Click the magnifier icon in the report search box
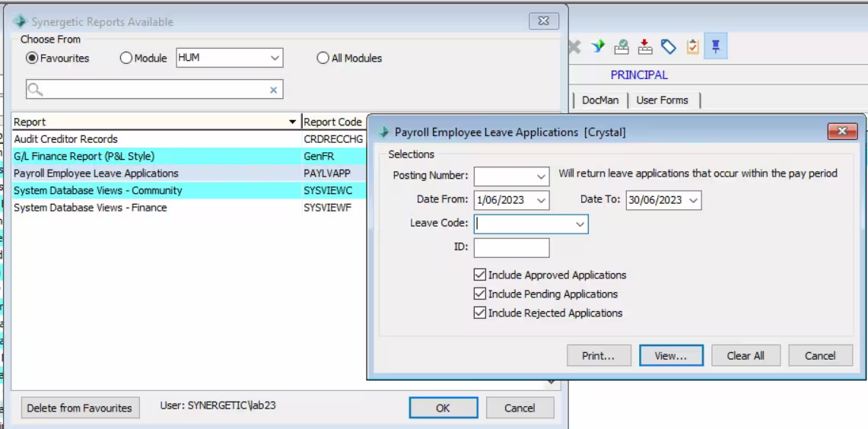Viewport: 868px width, 429px height. point(35,89)
